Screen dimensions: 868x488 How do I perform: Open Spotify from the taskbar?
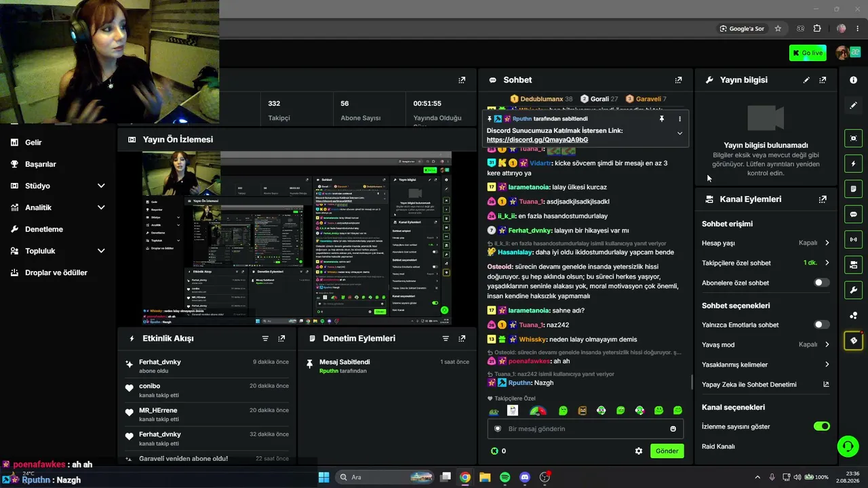[505, 477]
